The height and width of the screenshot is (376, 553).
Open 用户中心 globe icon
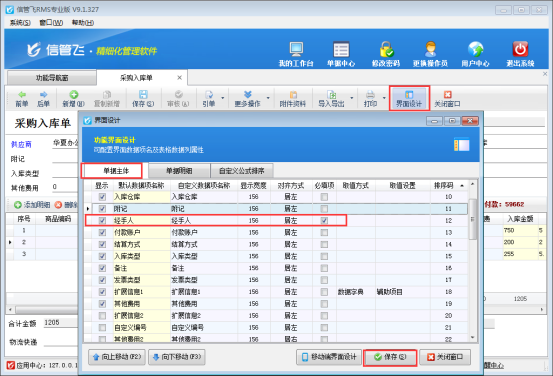[x=475, y=49]
